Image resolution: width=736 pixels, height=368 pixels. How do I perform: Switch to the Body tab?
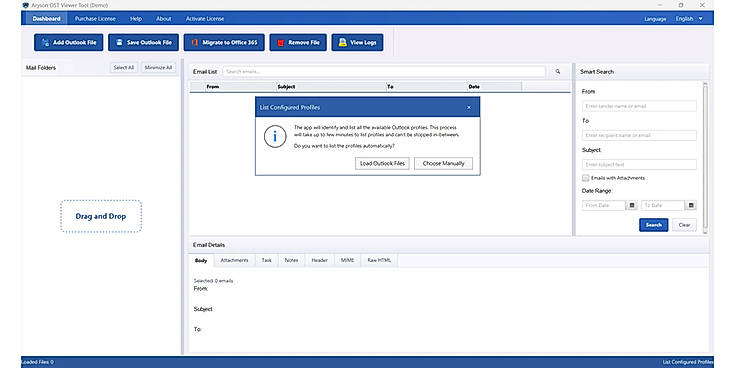[x=201, y=261]
